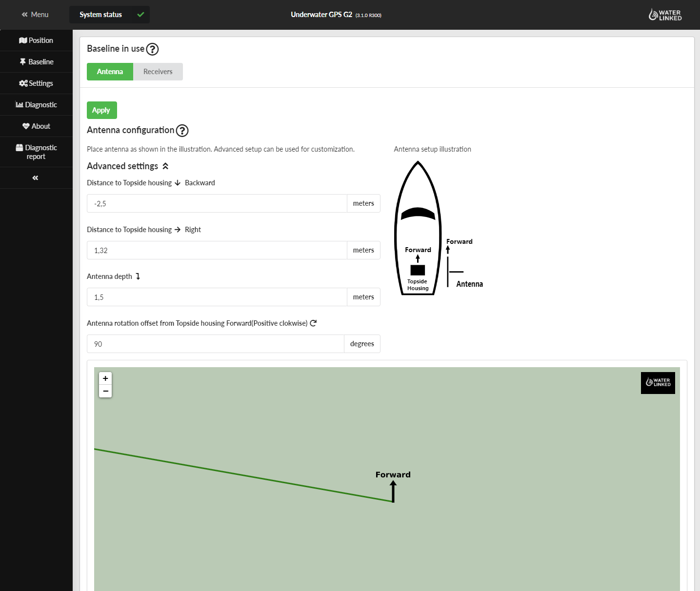Viewport: 700px width, 591px height.
Task: Click the Baseline pin icon in sidebar
Action: click(x=23, y=62)
